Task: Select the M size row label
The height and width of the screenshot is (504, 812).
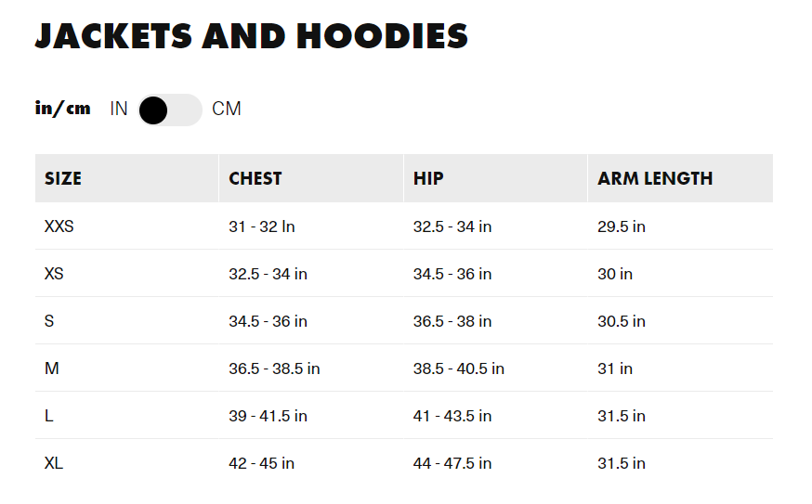Action: tap(52, 368)
